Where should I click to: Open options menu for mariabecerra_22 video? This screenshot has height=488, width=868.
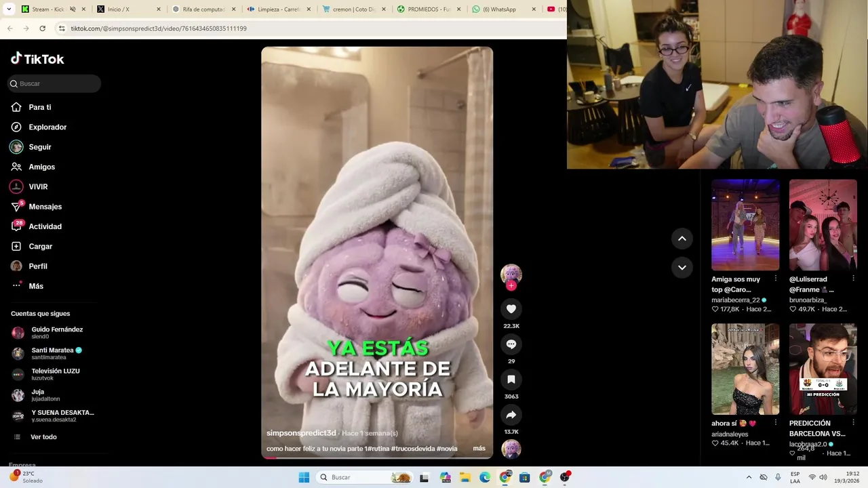click(x=776, y=279)
